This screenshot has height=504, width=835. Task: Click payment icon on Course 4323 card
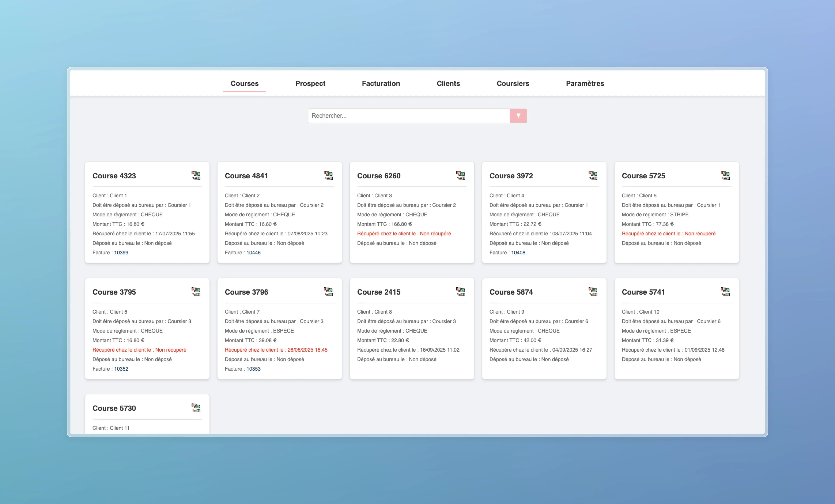point(196,175)
